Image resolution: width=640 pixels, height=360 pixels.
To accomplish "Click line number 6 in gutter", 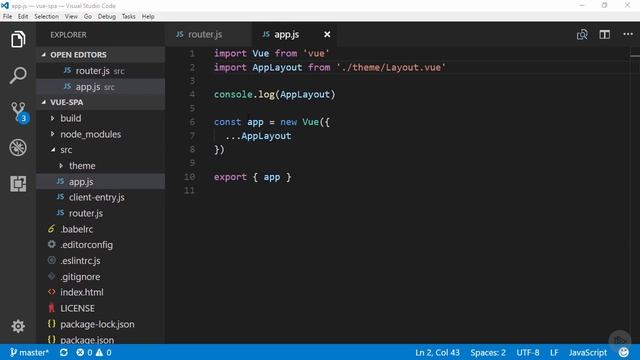I will [192, 122].
